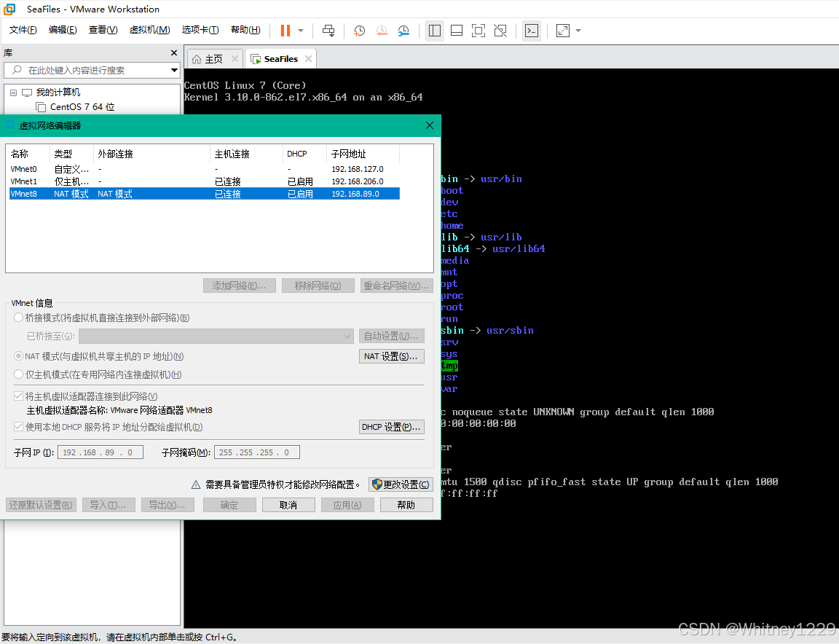Select the VMnet8 NAT network row
The width and height of the screenshot is (839, 644).
(205, 194)
